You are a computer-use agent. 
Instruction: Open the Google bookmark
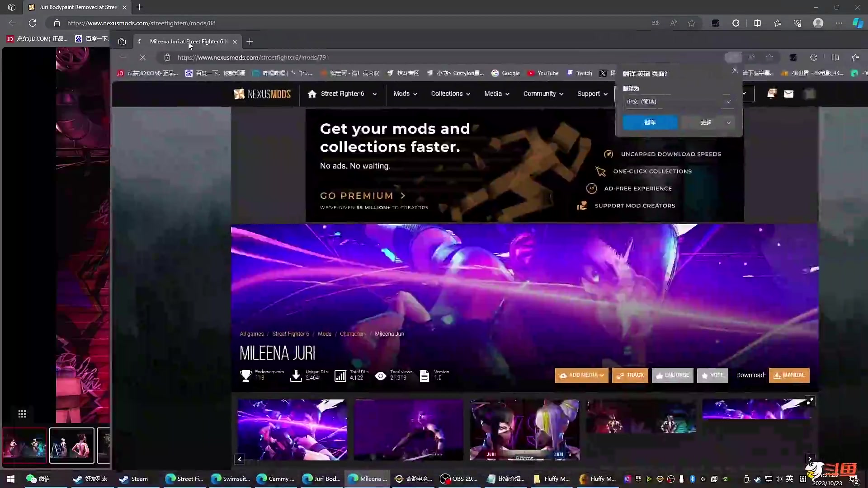505,73
